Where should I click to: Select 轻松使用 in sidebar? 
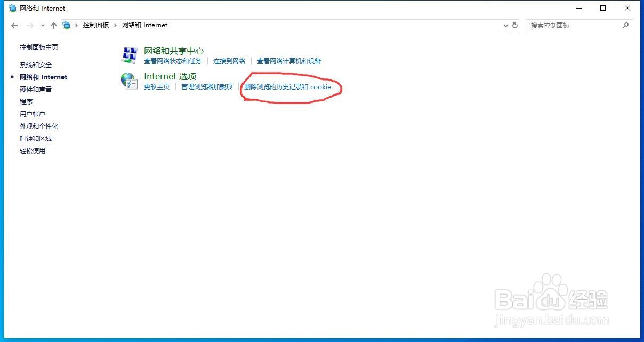(33, 151)
